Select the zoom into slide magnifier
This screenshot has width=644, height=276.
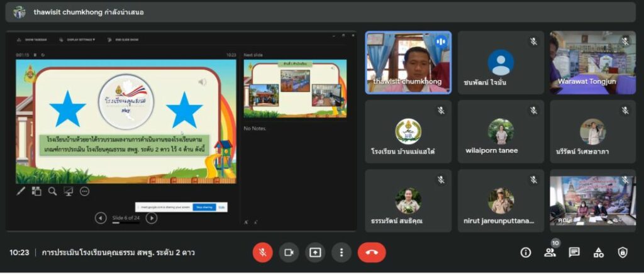point(52,191)
